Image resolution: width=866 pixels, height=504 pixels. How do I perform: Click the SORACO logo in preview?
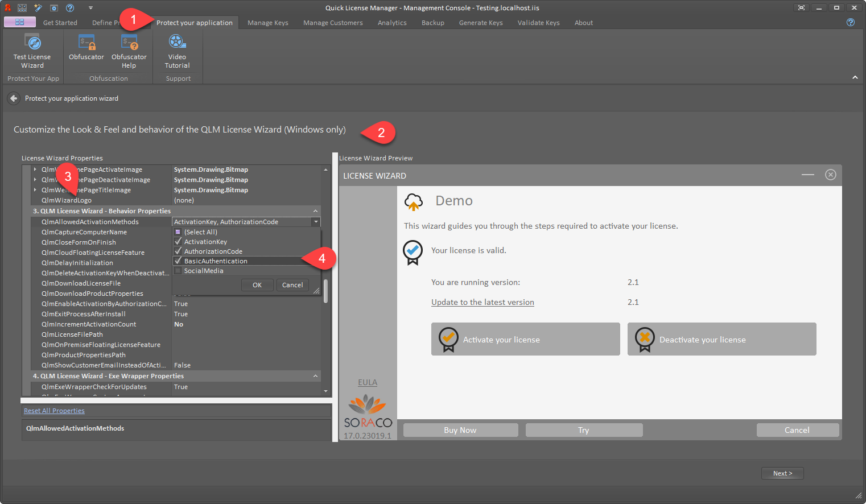368,412
